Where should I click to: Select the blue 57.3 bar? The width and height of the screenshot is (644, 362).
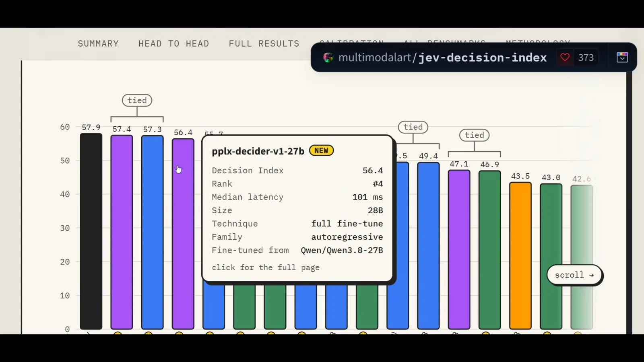click(152, 232)
